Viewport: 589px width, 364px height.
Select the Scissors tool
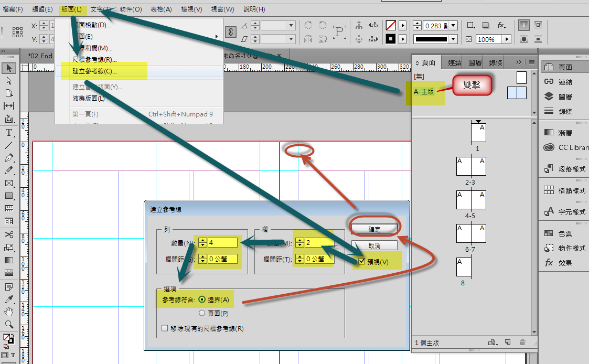pos(9,234)
